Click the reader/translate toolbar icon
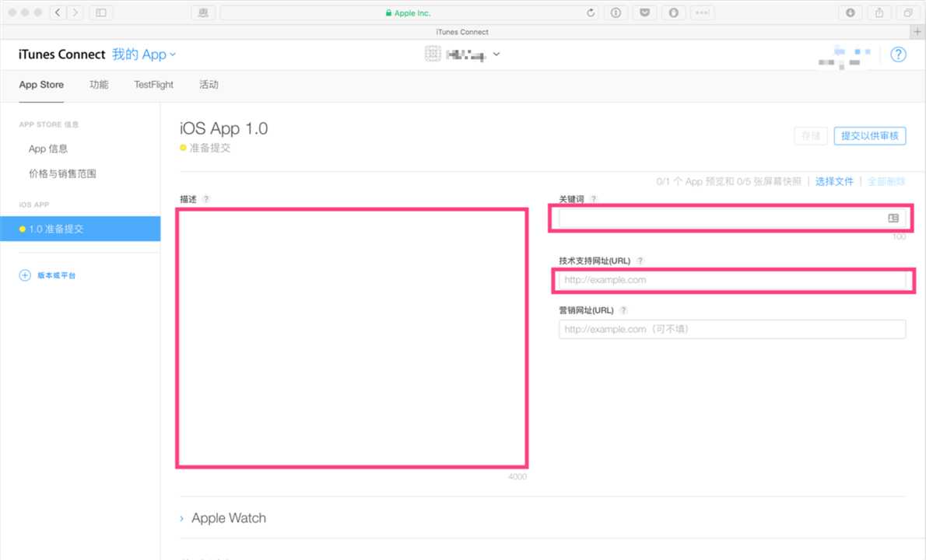926x560 pixels. (203, 12)
